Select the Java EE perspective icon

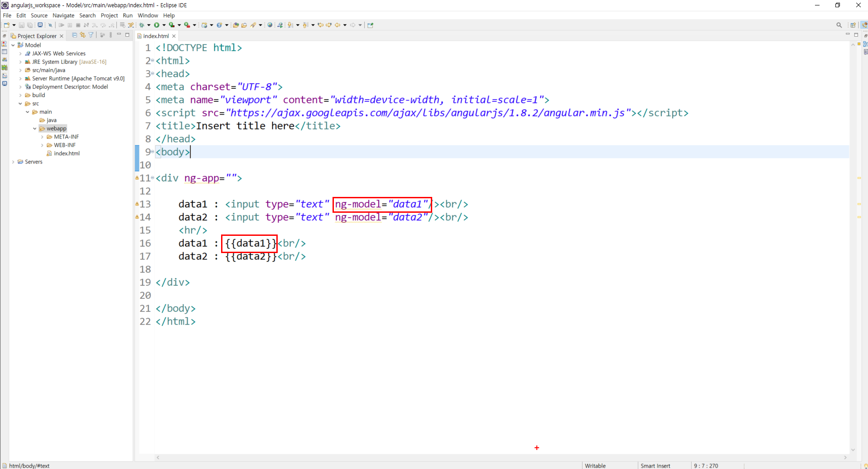click(864, 25)
